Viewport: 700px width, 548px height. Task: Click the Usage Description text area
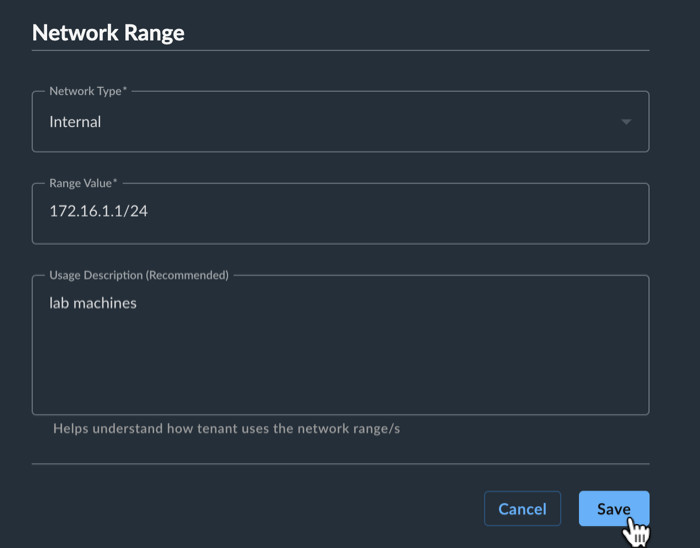tap(341, 345)
